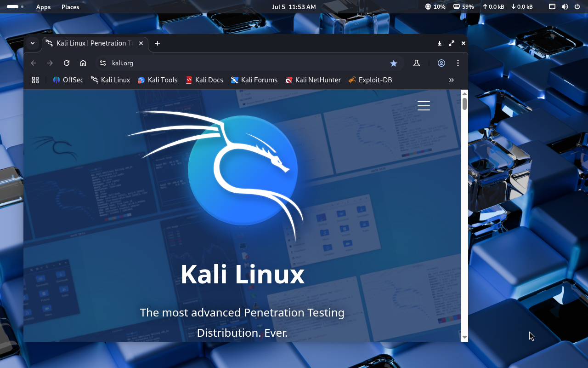The height and width of the screenshot is (368, 588).
Task: Expand hidden bookmarks with double chevron
Action: pyautogui.click(x=452, y=80)
